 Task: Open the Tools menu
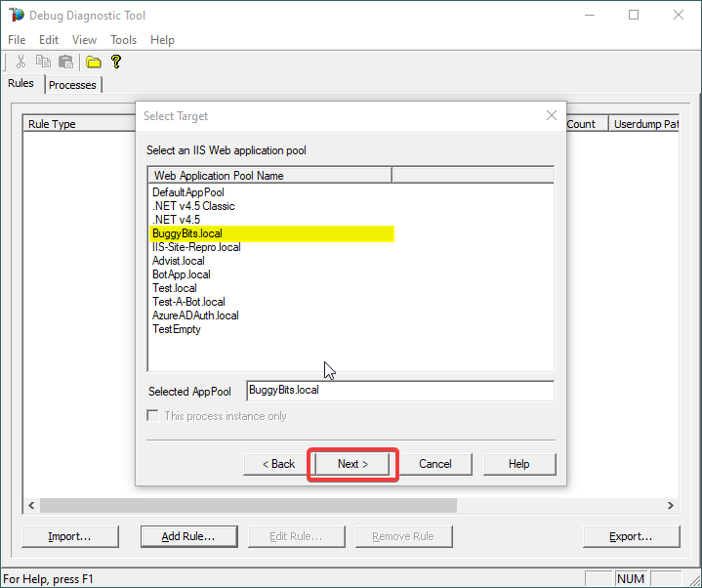tap(123, 40)
